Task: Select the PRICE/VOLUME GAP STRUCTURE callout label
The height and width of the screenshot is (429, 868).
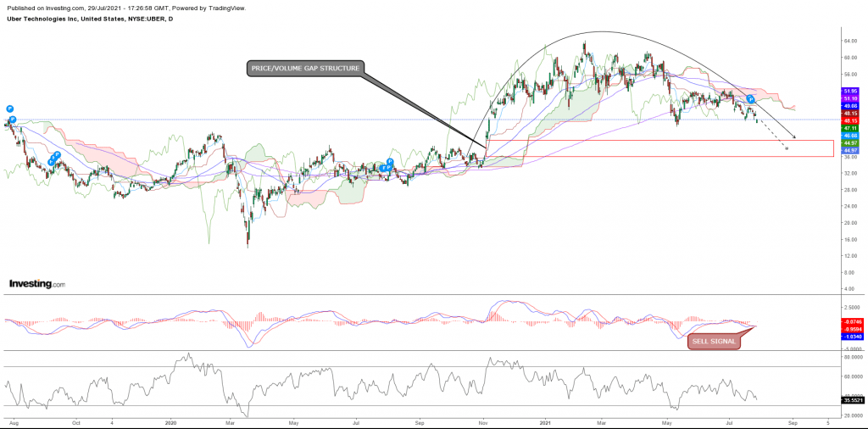Action: pyautogui.click(x=306, y=68)
